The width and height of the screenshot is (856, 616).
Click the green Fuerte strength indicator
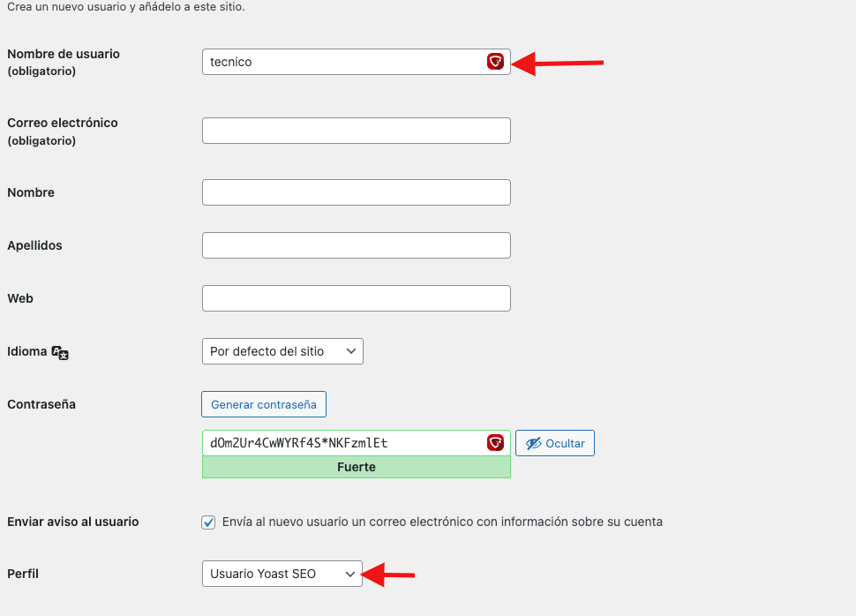point(356,467)
